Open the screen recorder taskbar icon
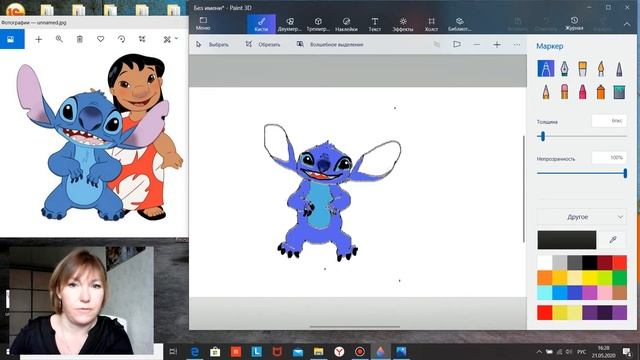 [x=360, y=351]
